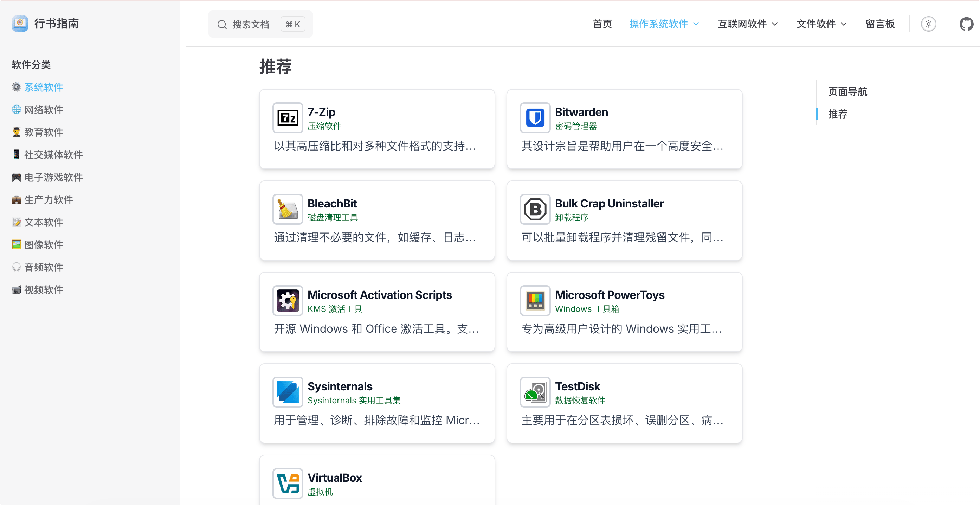
Task: Click the BleachBit broom icon
Action: pos(287,209)
